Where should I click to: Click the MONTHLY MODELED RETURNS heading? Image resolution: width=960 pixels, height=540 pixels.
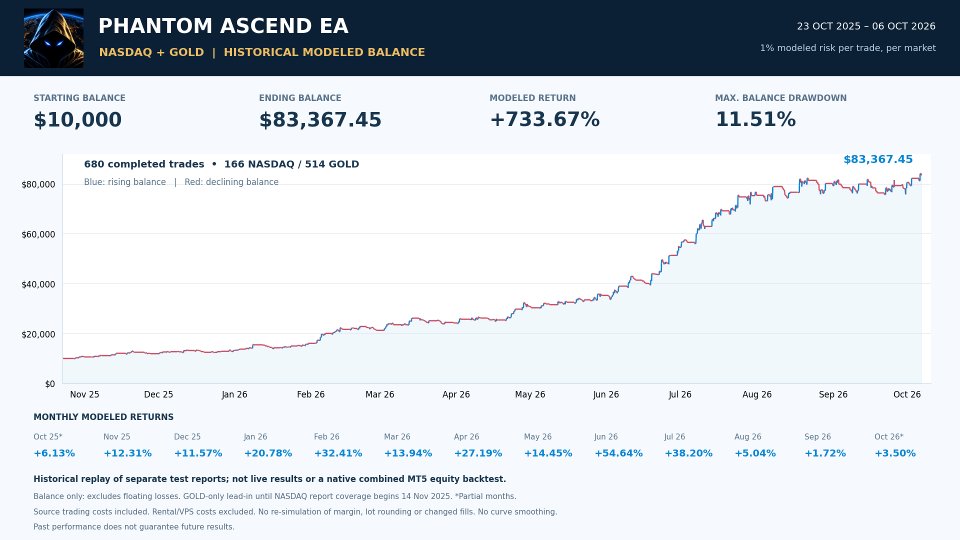[103, 417]
